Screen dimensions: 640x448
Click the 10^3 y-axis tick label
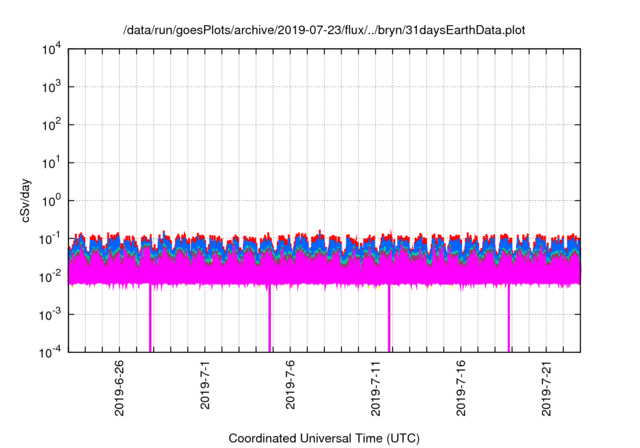tap(52, 87)
